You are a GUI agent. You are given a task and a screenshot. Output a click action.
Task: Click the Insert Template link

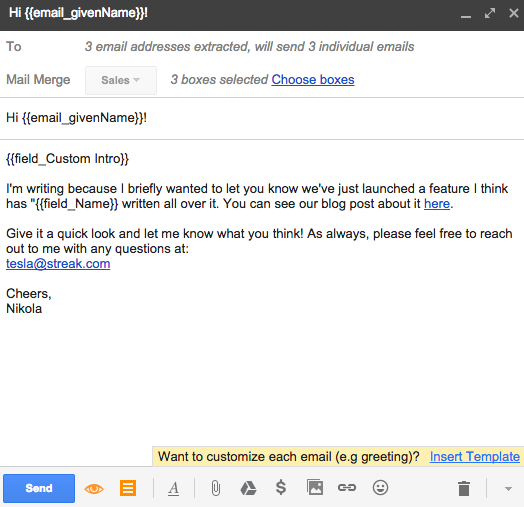point(475,457)
